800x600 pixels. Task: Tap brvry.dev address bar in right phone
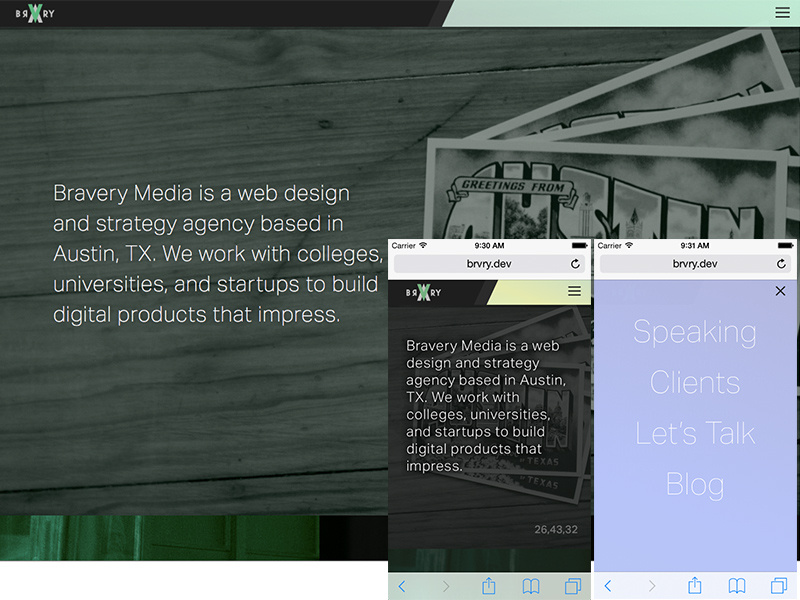tap(695, 264)
